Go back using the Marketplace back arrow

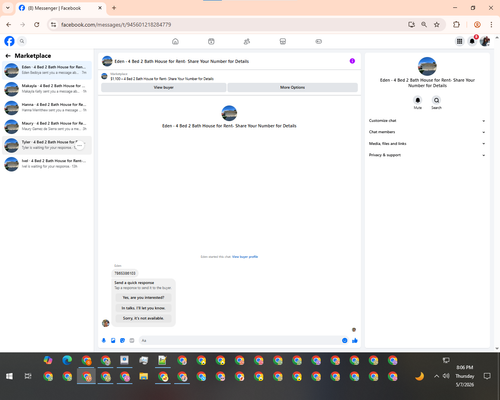(8, 56)
